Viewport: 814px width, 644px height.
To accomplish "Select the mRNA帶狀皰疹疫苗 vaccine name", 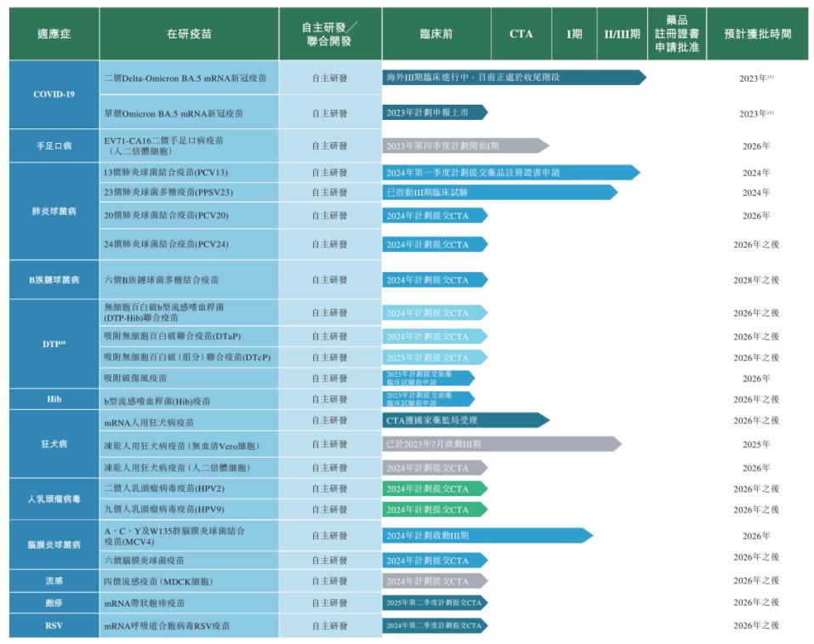I will point(145,602).
